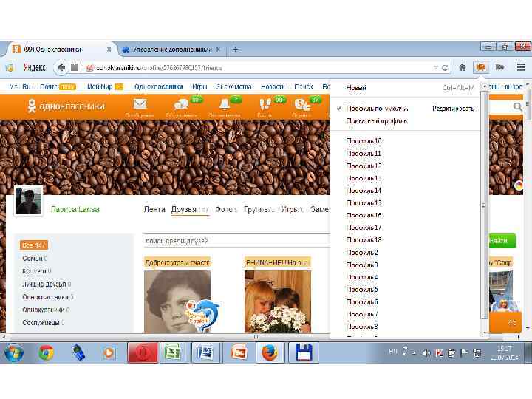
Task: Select checked Профиль по умолчанию entry
Action: (377, 109)
